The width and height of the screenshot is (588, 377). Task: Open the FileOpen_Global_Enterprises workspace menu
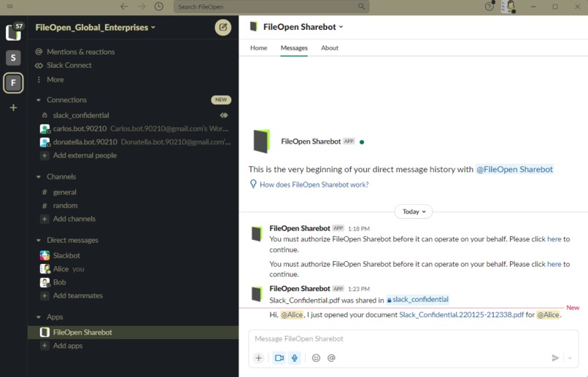tap(96, 28)
